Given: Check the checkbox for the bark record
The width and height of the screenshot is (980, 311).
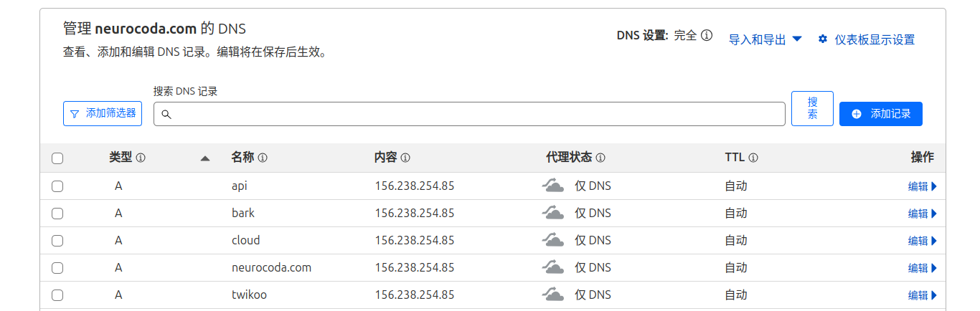Looking at the screenshot, I should tap(57, 214).
